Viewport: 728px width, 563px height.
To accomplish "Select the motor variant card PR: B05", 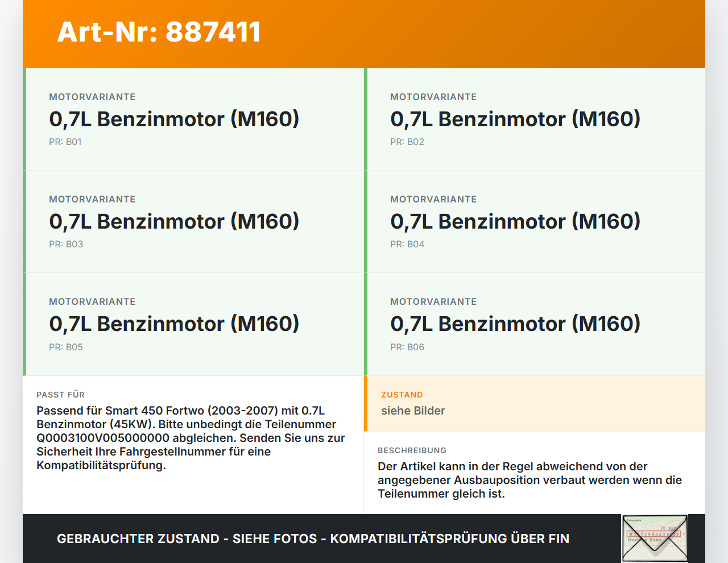I will click(193, 324).
